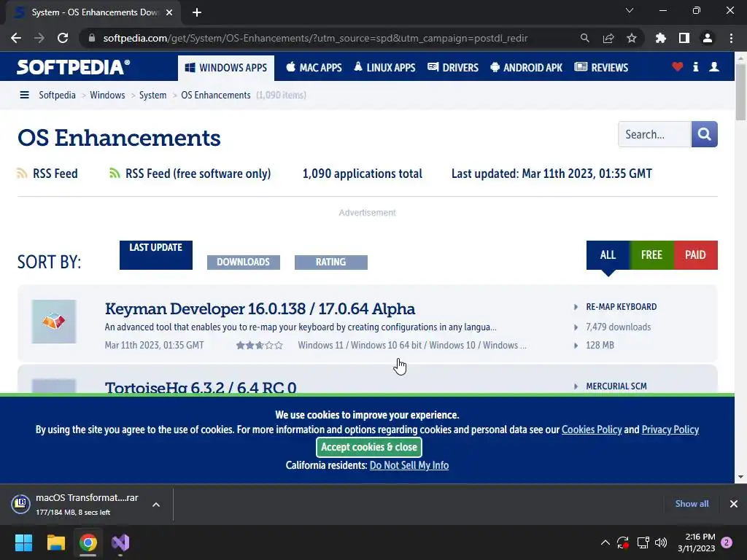The width and height of the screenshot is (747, 560).
Task: Switch to the Mac Apps section
Action: click(314, 68)
